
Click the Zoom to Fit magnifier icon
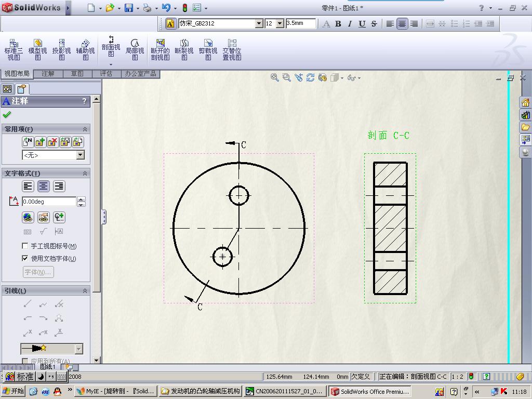[274, 78]
